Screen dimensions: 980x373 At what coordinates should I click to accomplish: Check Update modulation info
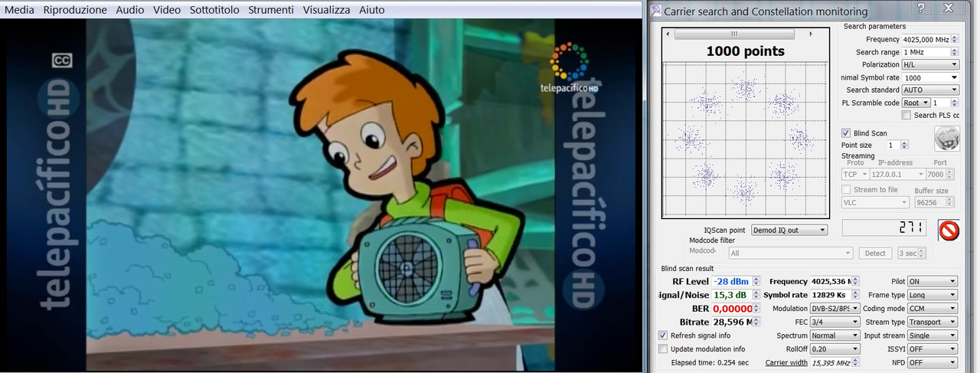tap(663, 348)
